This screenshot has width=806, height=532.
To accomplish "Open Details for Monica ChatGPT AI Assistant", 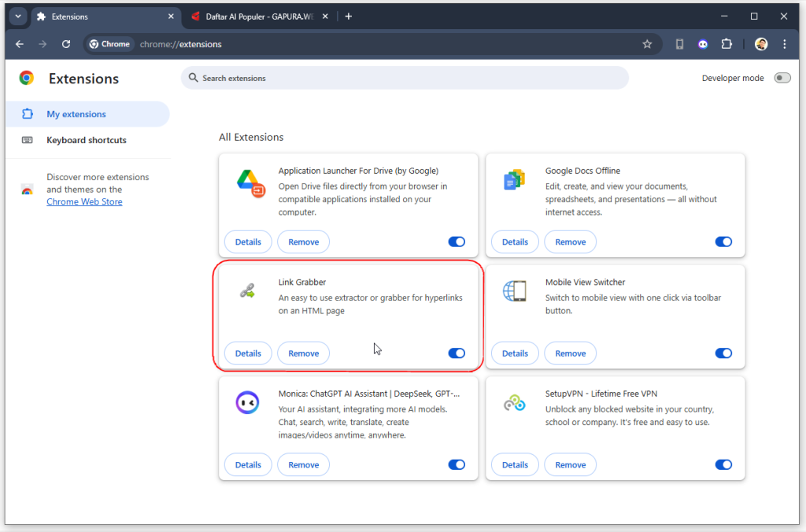I will [x=248, y=465].
